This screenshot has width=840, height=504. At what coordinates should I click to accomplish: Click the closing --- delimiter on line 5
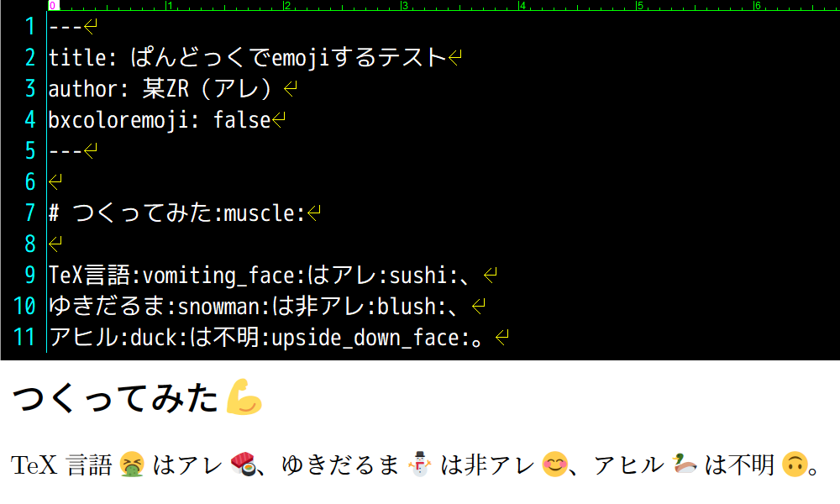[x=67, y=151]
